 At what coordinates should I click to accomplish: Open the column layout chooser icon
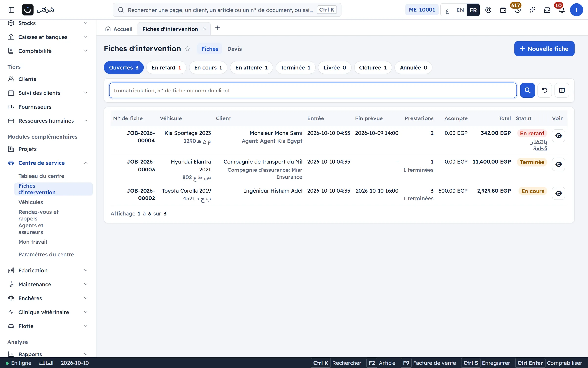point(562,90)
